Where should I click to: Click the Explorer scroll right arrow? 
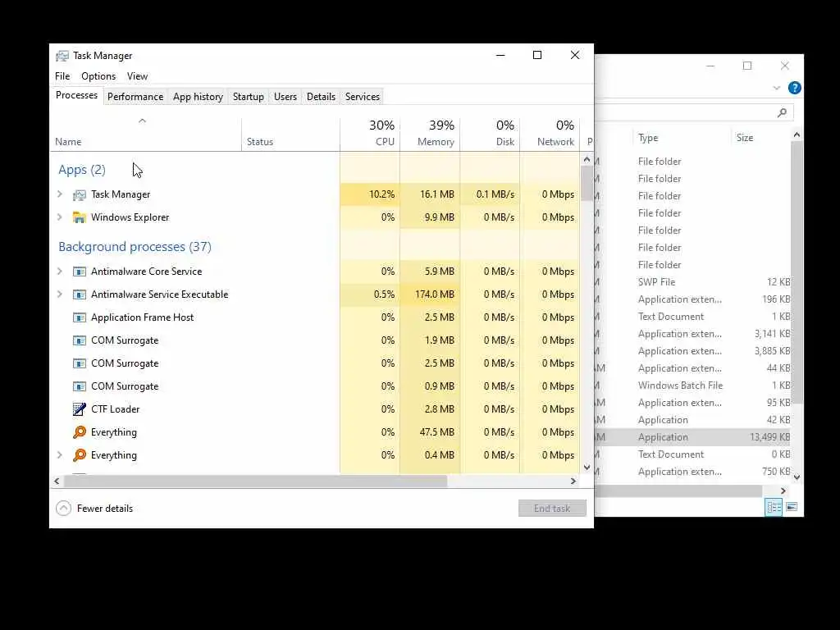pyautogui.click(x=783, y=491)
